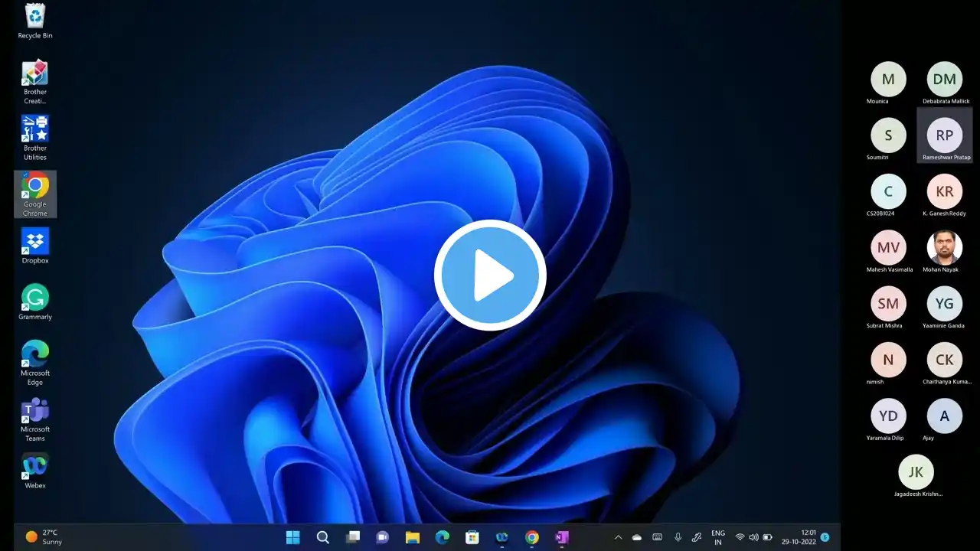Open the Wi-Fi network tray icon

pos(740,537)
